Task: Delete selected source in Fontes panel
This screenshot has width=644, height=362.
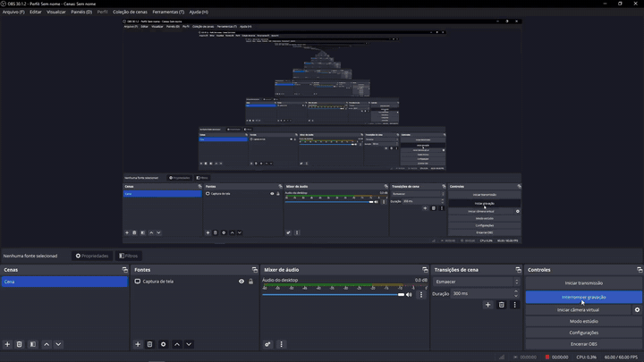Action: pos(149,344)
